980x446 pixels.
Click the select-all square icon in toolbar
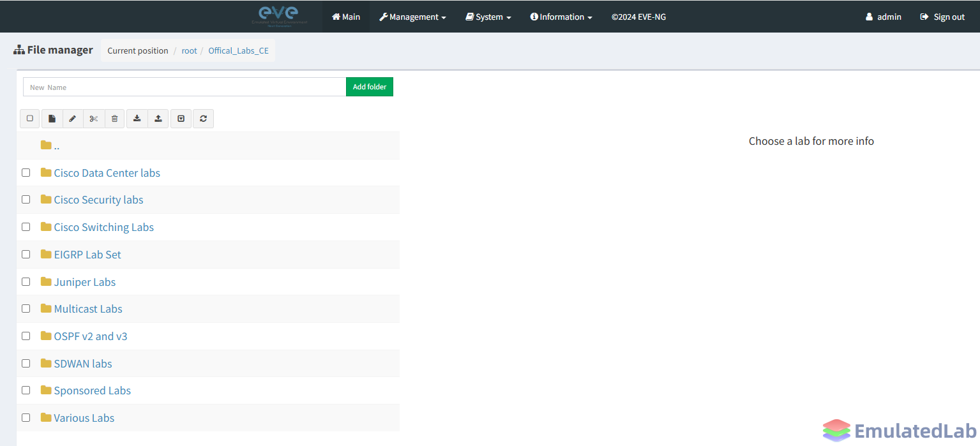(x=29, y=119)
